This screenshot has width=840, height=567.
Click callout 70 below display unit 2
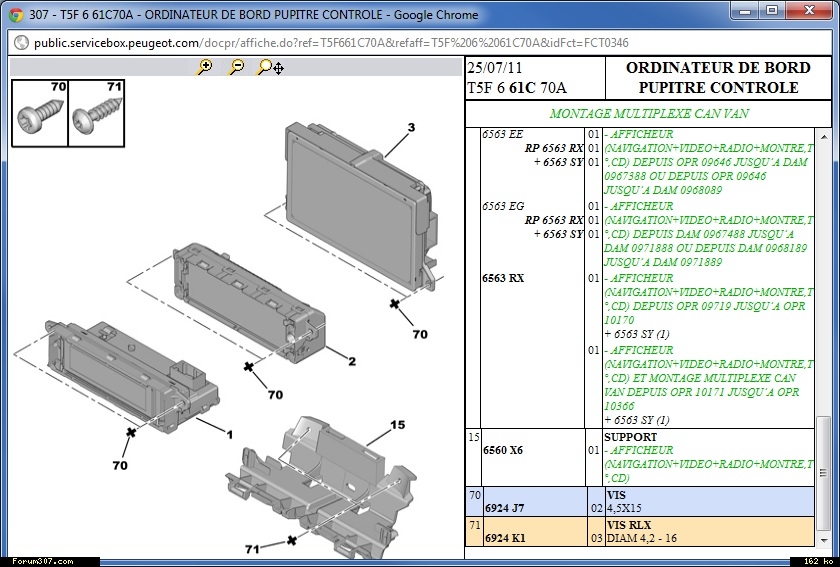pyautogui.click(x=275, y=395)
